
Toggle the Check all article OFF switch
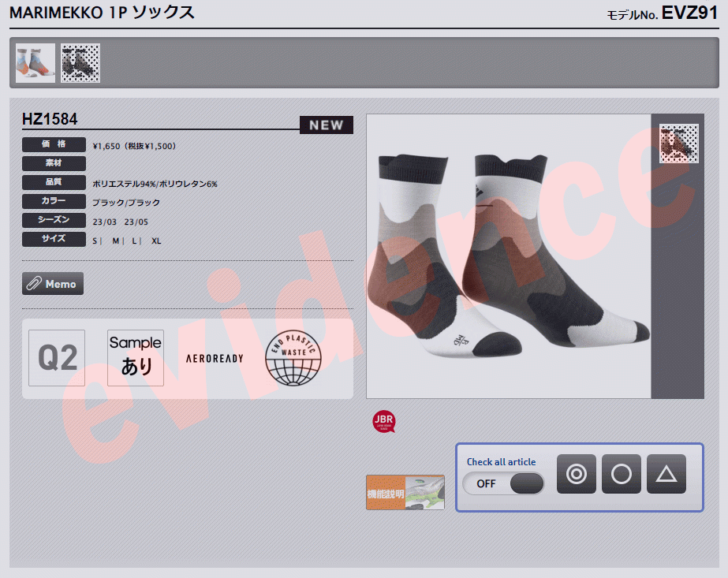tap(503, 483)
